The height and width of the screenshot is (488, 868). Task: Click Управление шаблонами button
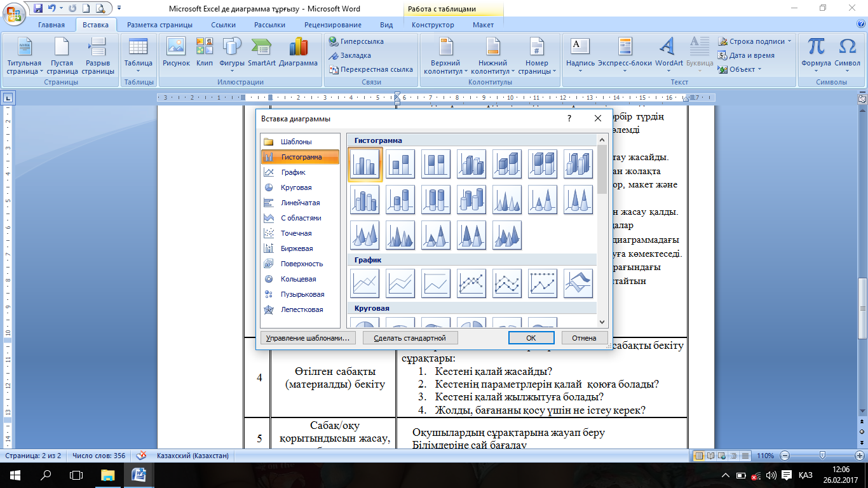308,338
